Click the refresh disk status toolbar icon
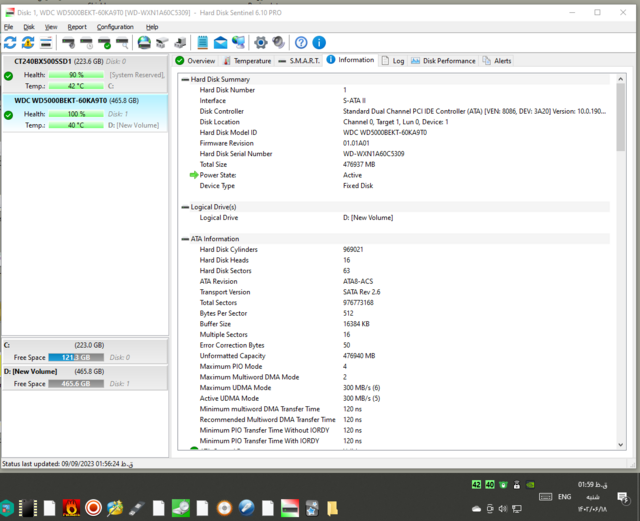This screenshot has height=521, width=640. 10,43
